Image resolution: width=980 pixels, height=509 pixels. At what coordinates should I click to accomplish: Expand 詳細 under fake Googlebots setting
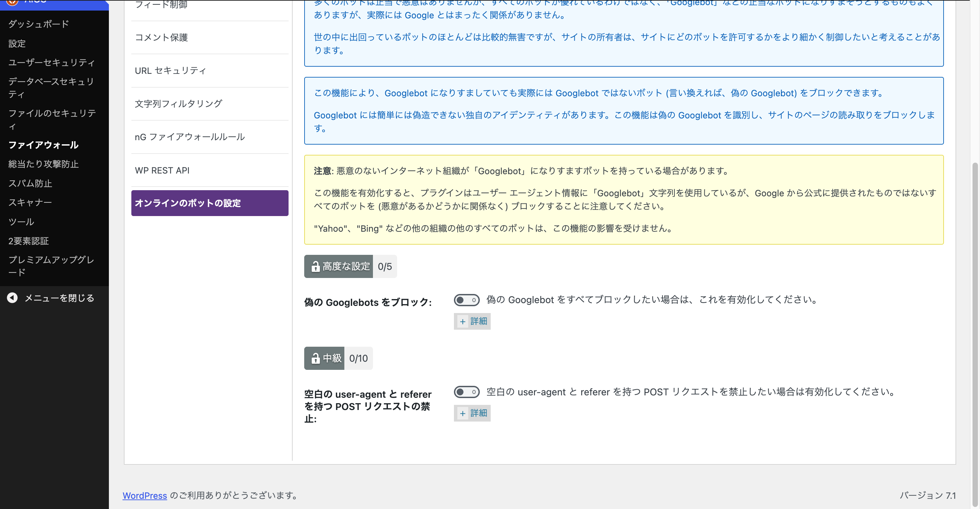(472, 322)
